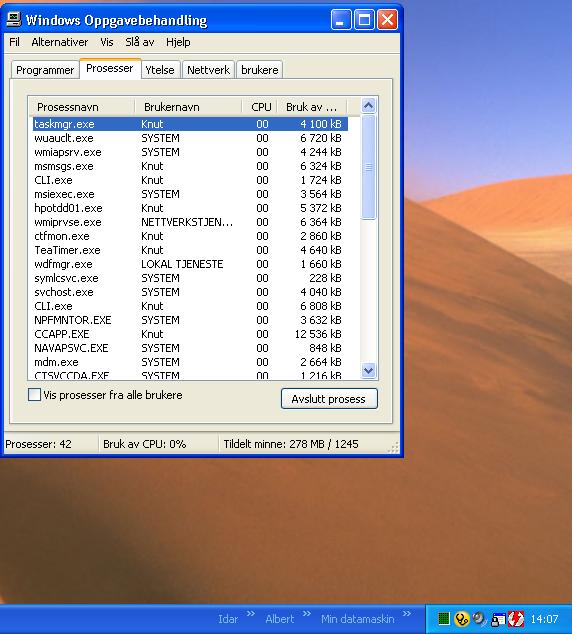Viewport: 572px width, 634px height.
Task: Sort by the Brukernavn column header
Action: pyautogui.click(x=188, y=107)
